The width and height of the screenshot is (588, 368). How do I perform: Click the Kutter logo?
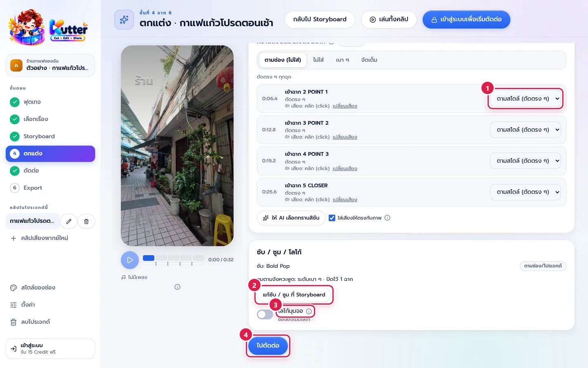coord(48,28)
